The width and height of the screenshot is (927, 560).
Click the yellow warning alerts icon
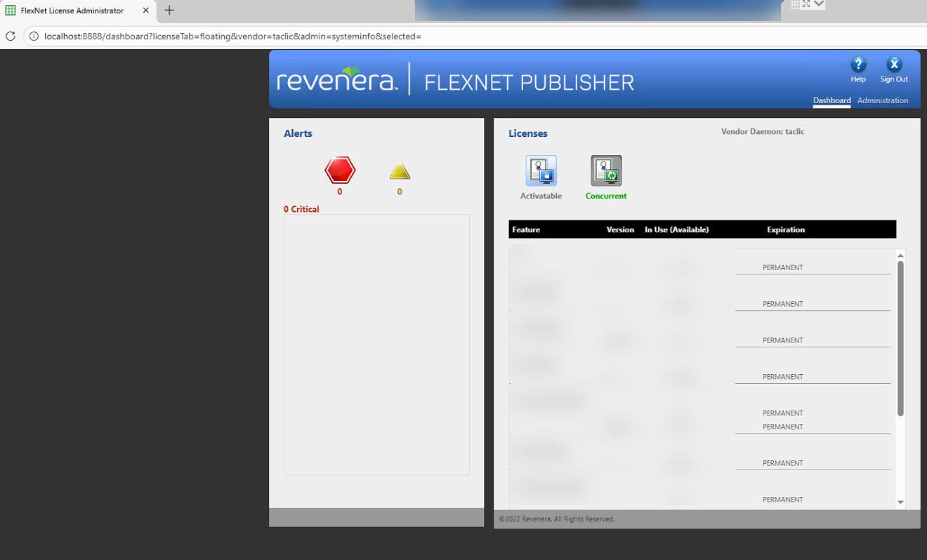pyautogui.click(x=400, y=171)
